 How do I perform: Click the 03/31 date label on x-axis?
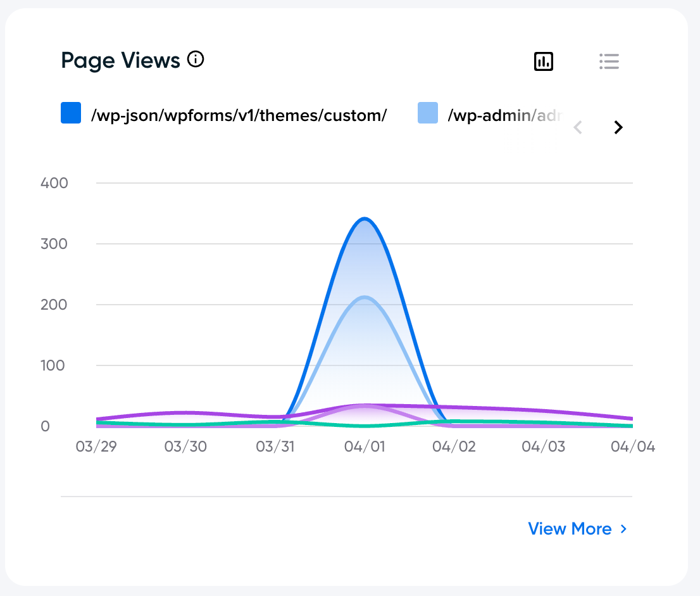[x=275, y=447]
